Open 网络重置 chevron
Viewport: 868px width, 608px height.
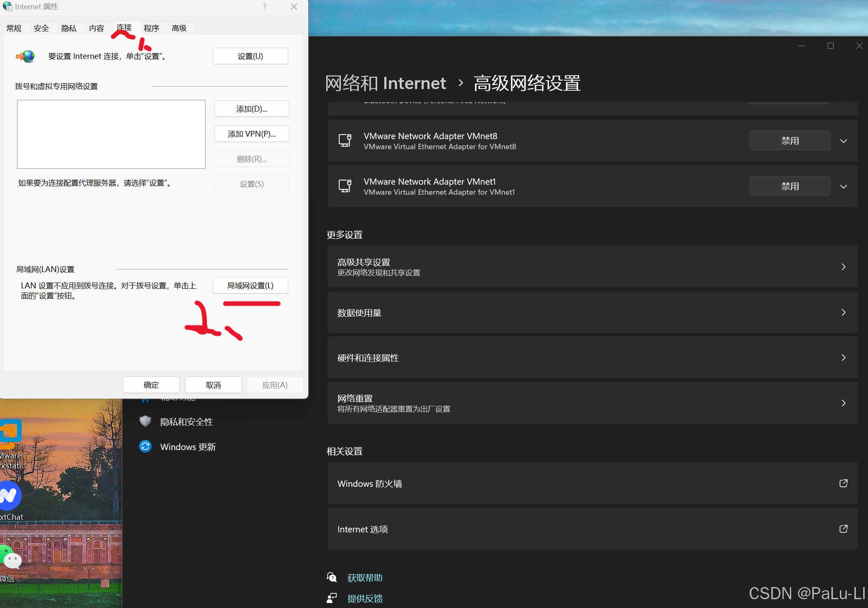[x=843, y=403]
